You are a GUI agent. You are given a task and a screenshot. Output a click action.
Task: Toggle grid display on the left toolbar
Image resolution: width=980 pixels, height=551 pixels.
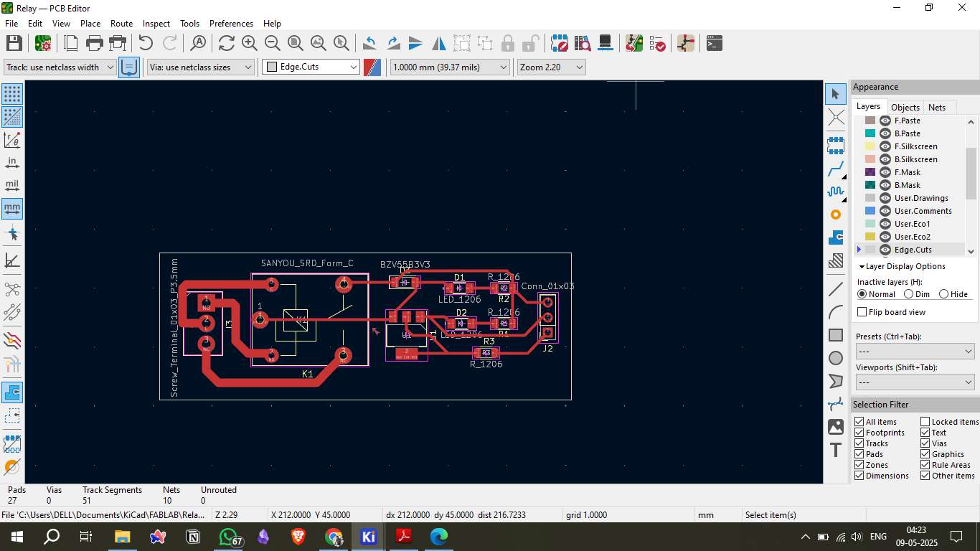click(12, 93)
